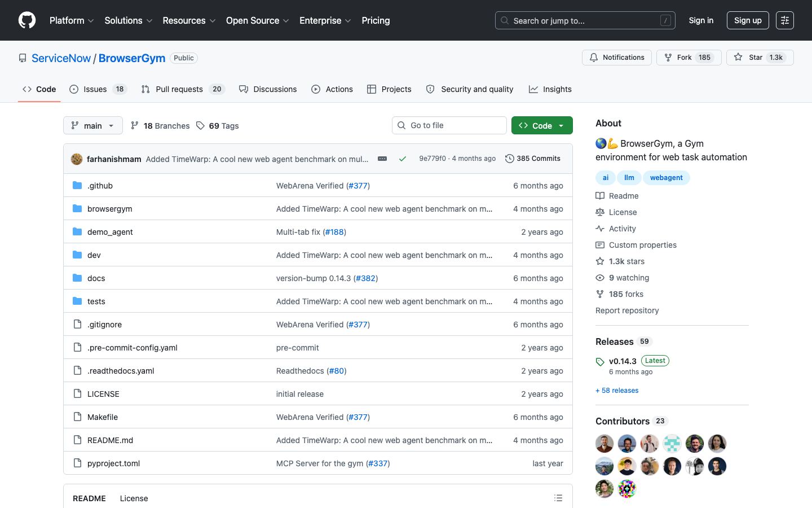Switch to the Pull requests tab
The width and height of the screenshot is (812, 508).
[x=183, y=89]
